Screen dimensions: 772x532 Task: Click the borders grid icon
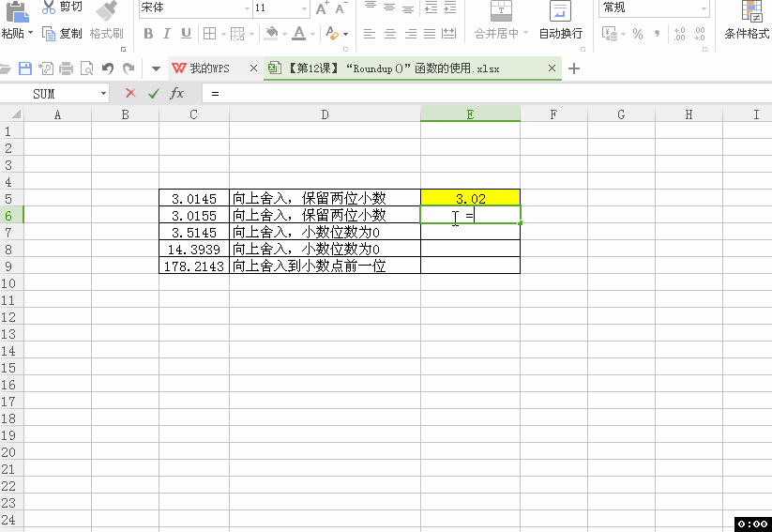(210, 34)
